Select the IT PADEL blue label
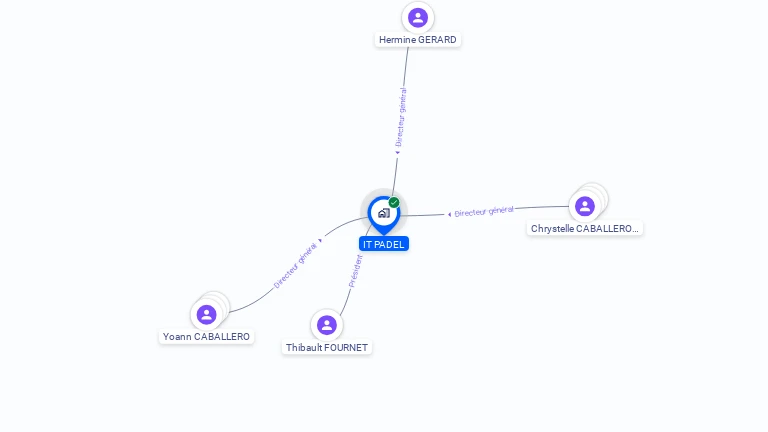 384,244
